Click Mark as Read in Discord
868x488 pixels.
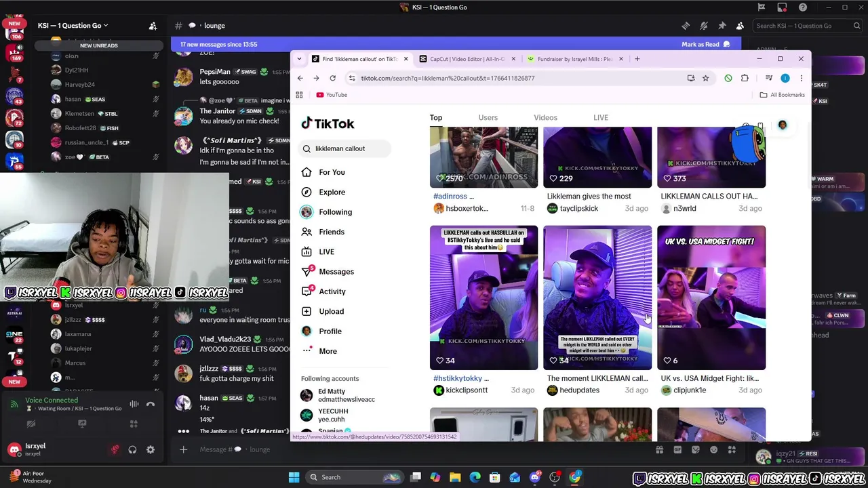click(x=706, y=45)
